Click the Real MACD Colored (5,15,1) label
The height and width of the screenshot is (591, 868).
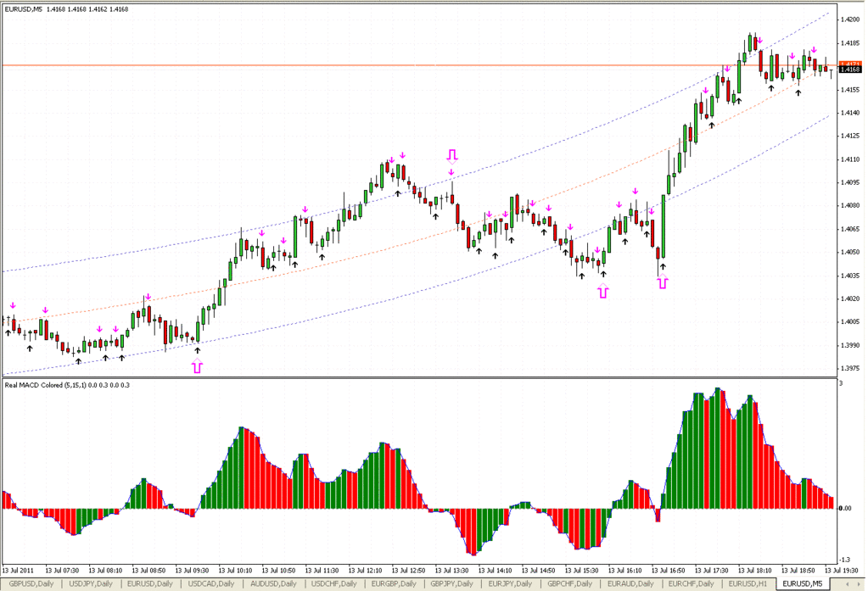pyautogui.click(x=67, y=385)
